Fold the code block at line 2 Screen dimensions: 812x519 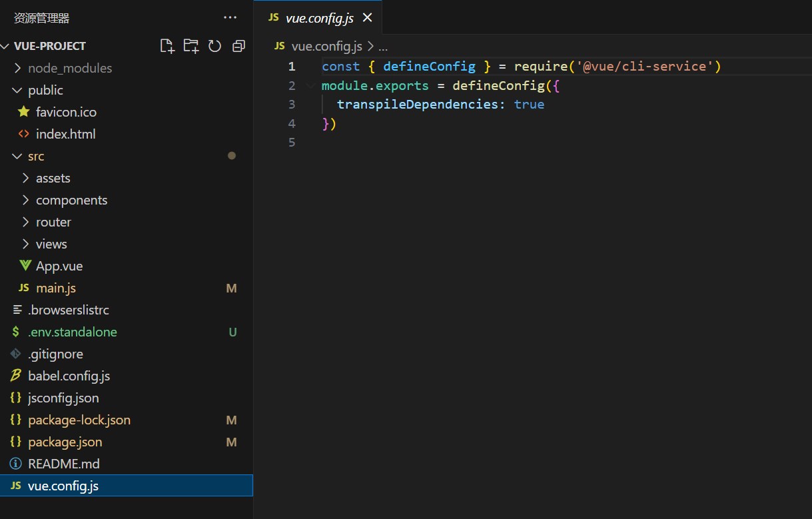(x=310, y=85)
